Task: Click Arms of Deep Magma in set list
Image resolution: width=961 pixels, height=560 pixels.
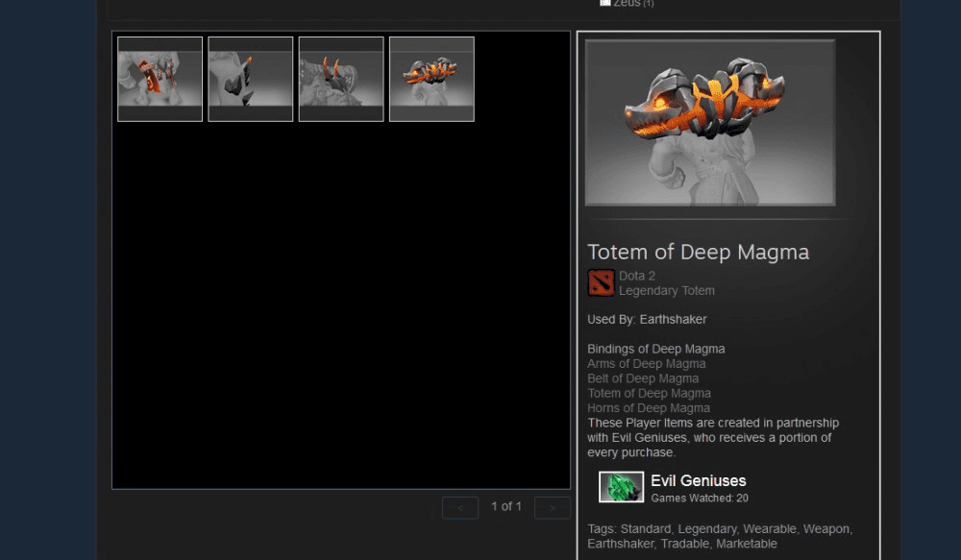Action: 646,363
